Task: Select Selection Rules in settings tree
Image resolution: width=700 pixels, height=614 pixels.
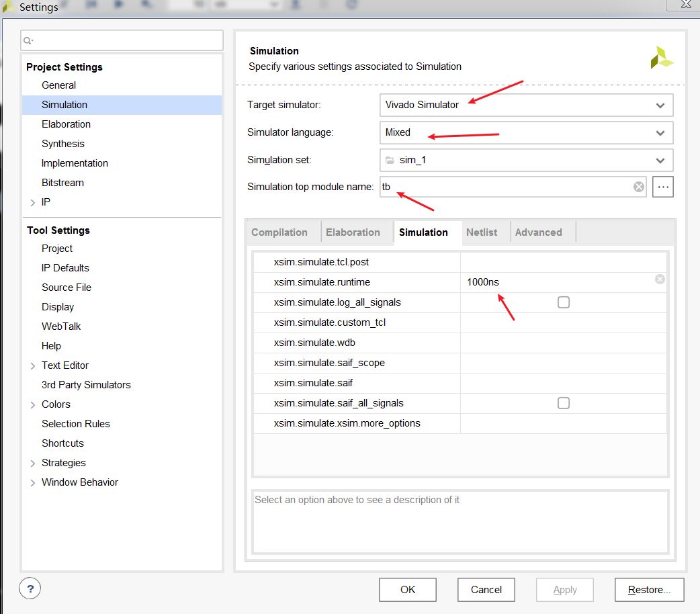Action: pos(76,424)
